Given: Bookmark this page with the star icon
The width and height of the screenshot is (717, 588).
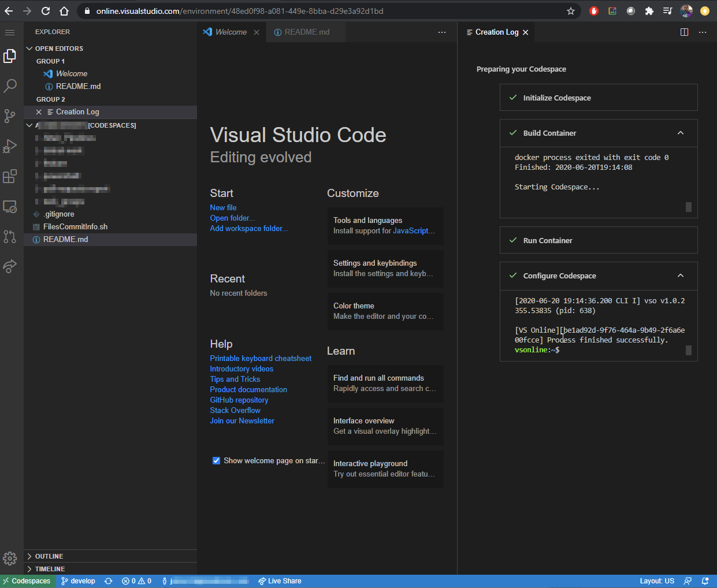Looking at the screenshot, I should point(571,11).
